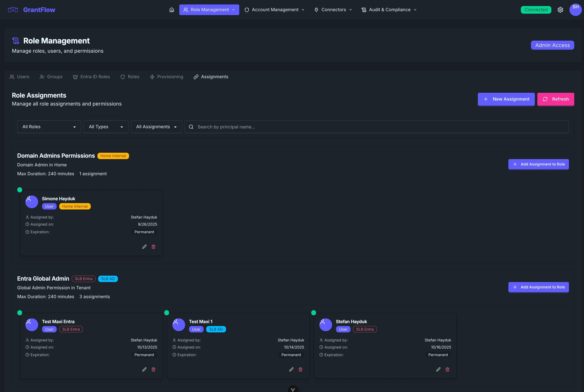Edit Stefan Hayduk's assignment pencil icon
The height and width of the screenshot is (392, 584).
click(x=438, y=369)
